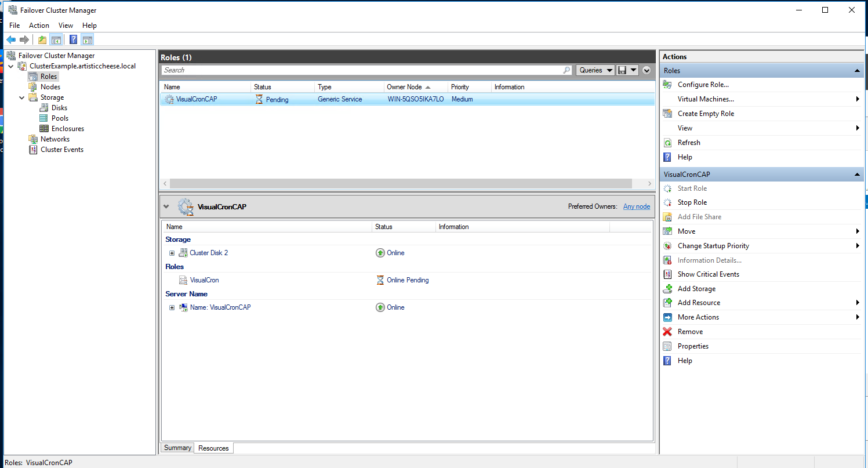The height and width of the screenshot is (468, 868).
Task: Click the Networks tree icon
Action: (34, 139)
